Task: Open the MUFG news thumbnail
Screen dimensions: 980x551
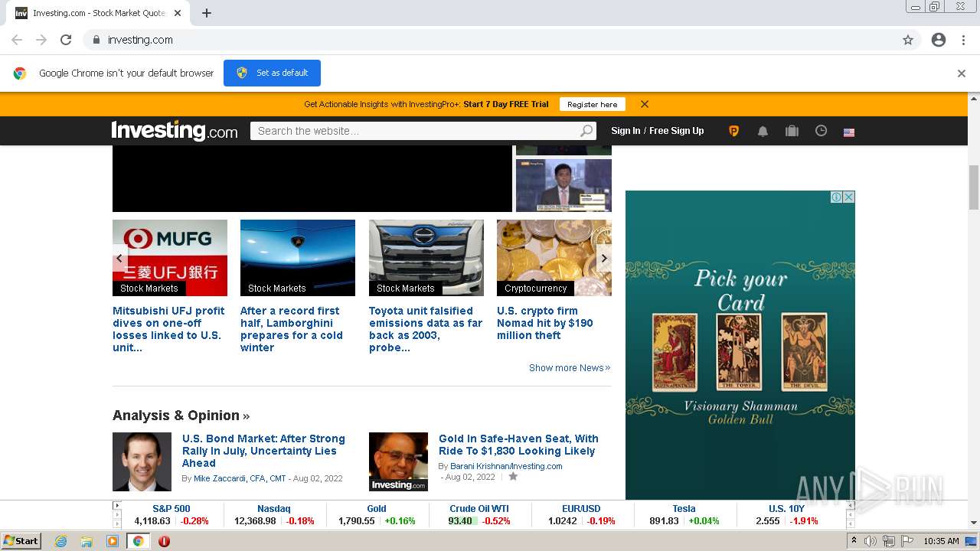Action: pos(170,258)
